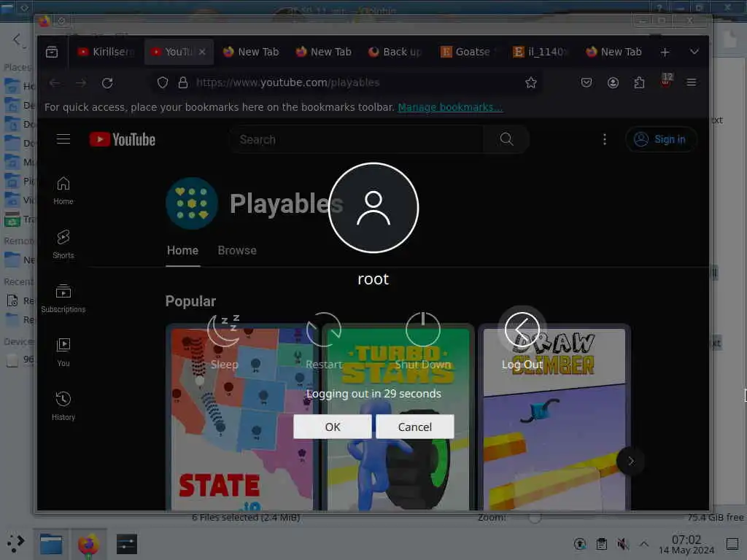747x560 pixels.
Task: Open the Manage bookmarks link
Action: (449, 107)
